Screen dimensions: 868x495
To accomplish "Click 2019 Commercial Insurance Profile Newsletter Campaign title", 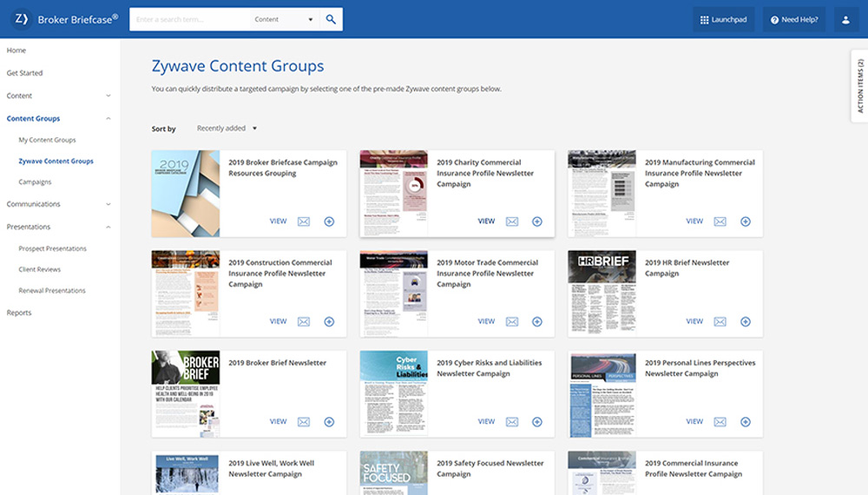I will pyautogui.click(x=693, y=468).
